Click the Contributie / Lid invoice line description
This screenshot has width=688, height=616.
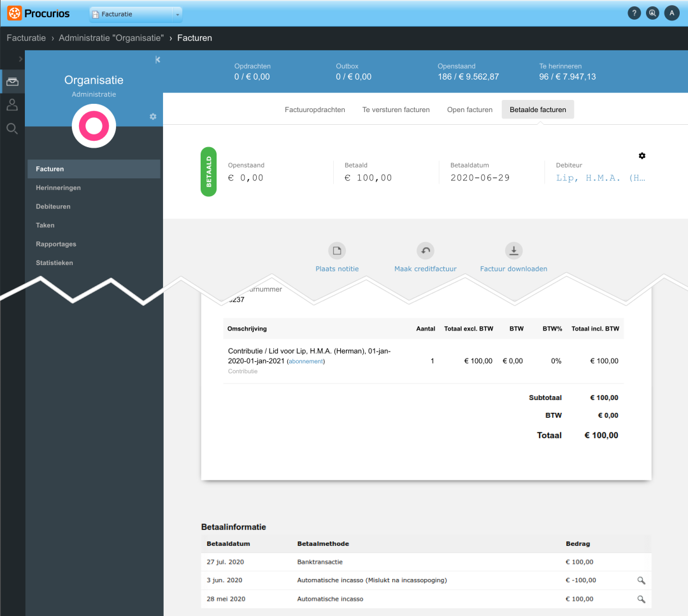(x=309, y=356)
